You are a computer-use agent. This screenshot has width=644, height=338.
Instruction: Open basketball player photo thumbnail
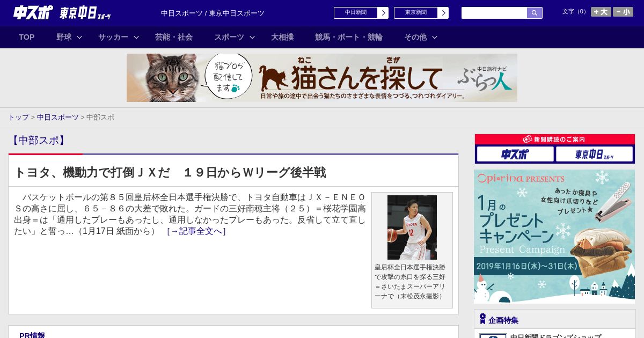coord(412,227)
